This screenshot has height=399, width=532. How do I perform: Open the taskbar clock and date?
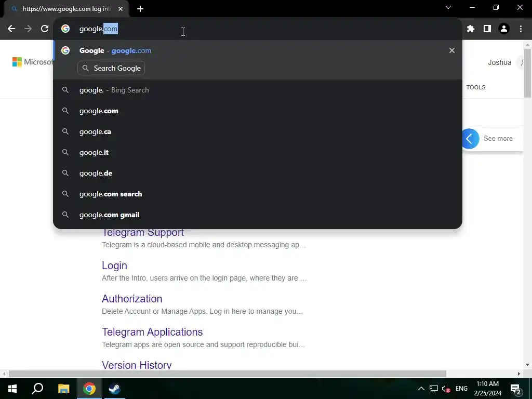coord(487,389)
